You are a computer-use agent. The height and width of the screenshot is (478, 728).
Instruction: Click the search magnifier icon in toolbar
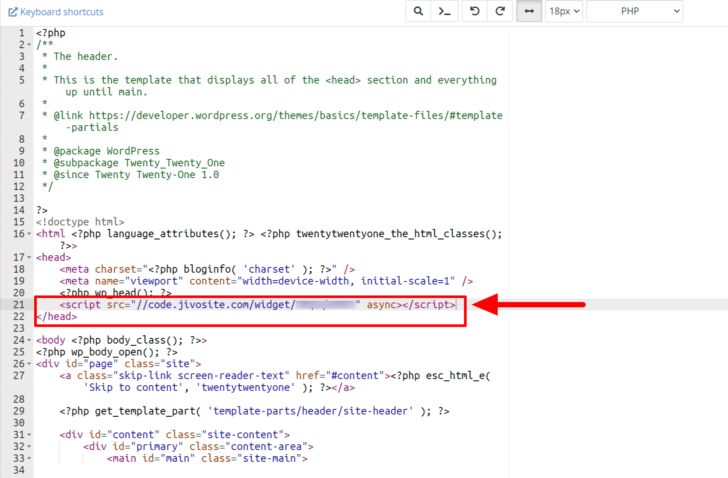click(x=418, y=11)
